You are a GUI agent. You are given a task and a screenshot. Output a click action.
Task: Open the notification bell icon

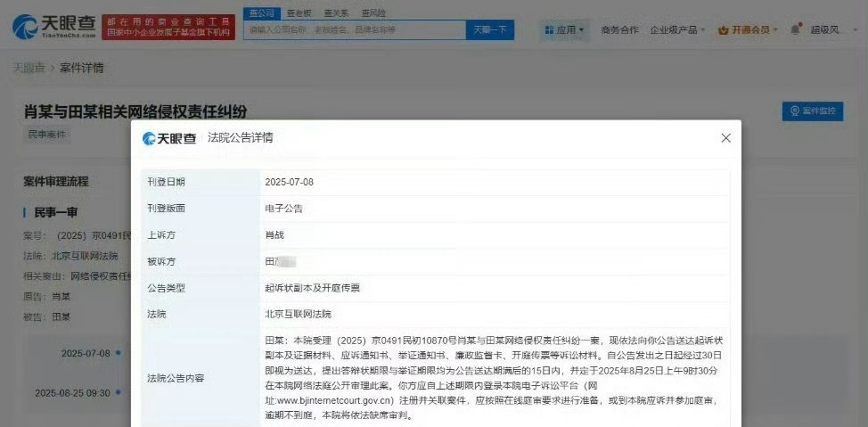click(796, 29)
